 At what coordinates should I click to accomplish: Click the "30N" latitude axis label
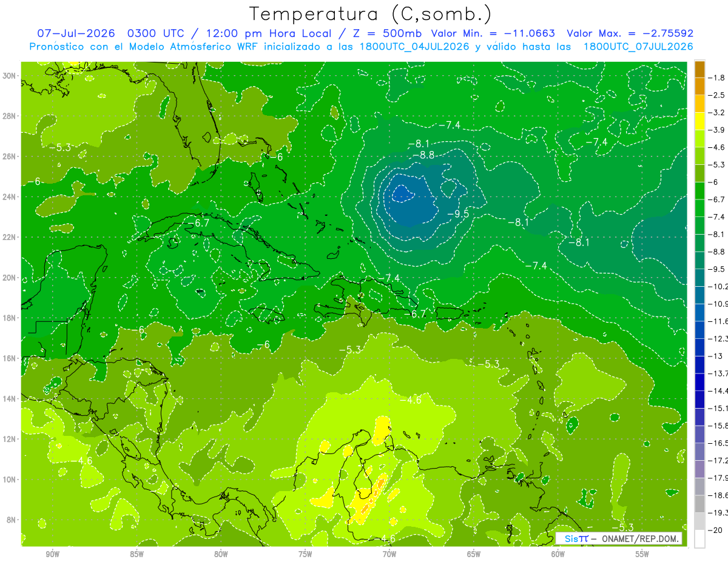coord(10,76)
